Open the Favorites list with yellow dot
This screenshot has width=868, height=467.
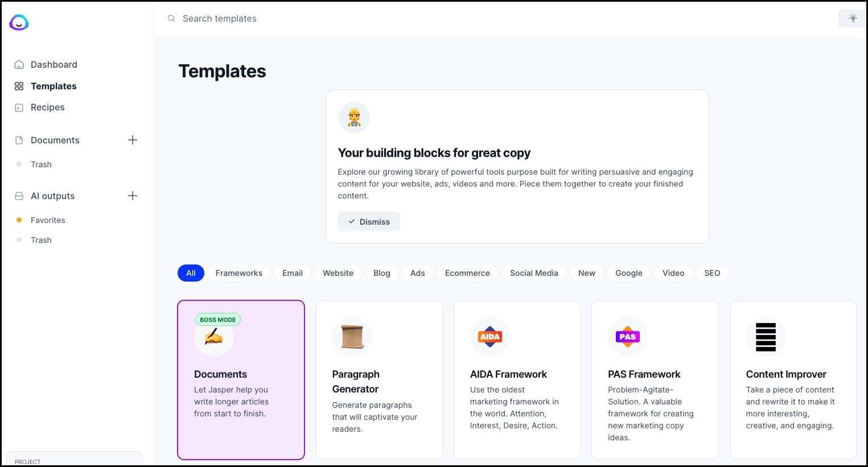[x=48, y=220]
